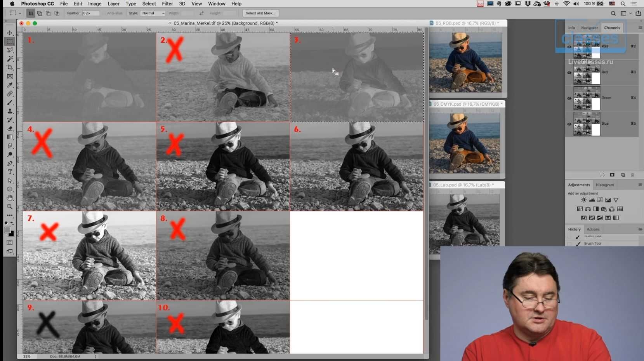
Task: Create new channel icon
Action: (623, 175)
